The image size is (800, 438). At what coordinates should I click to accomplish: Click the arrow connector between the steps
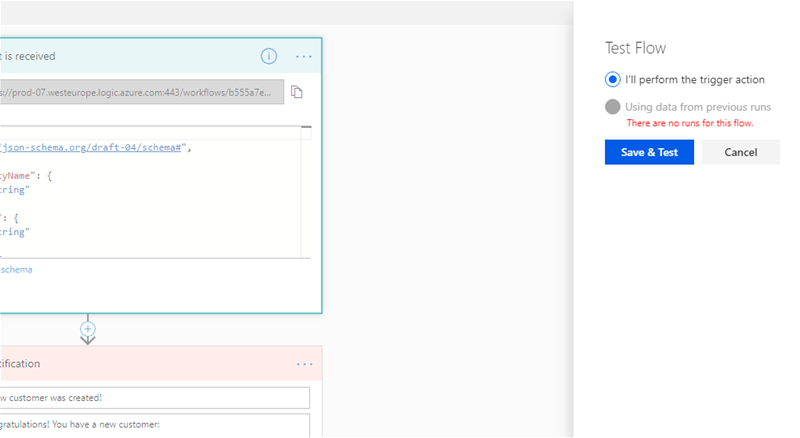[x=88, y=340]
